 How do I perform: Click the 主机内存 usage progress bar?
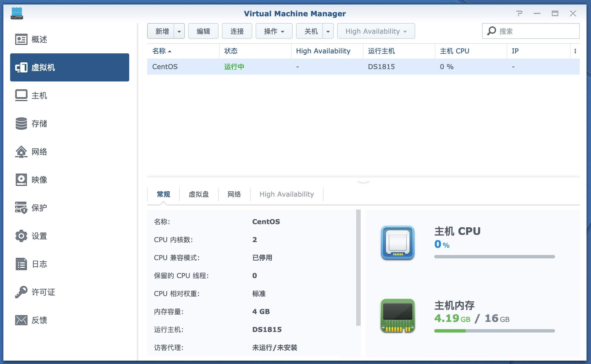tap(494, 331)
